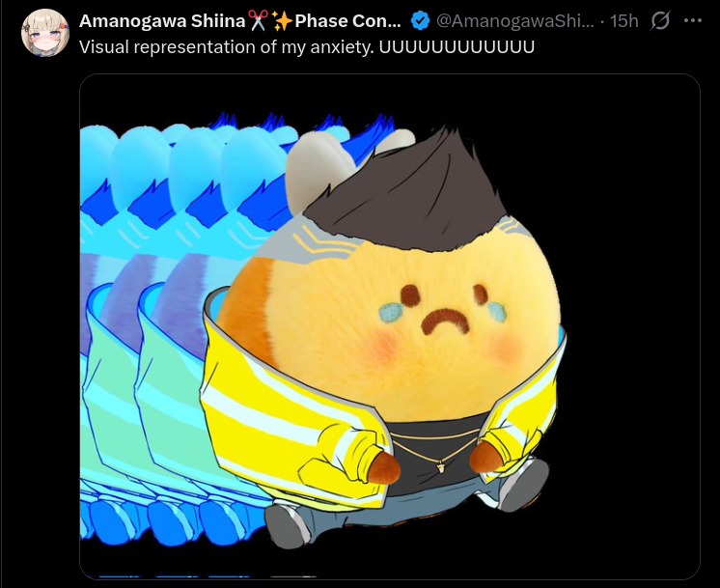Open the @AmanogawaShi... handle link
This screenshot has width=720, height=588.
point(514,20)
